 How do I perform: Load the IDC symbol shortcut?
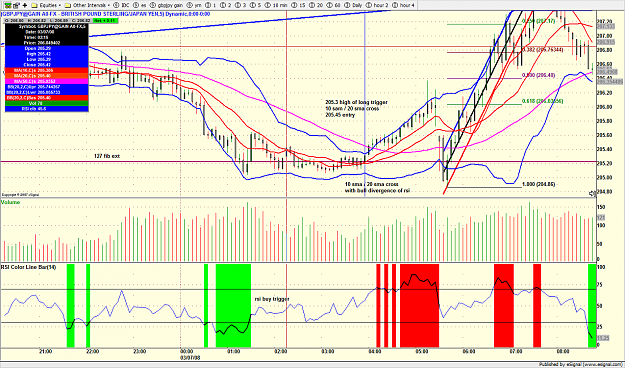(121, 5)
